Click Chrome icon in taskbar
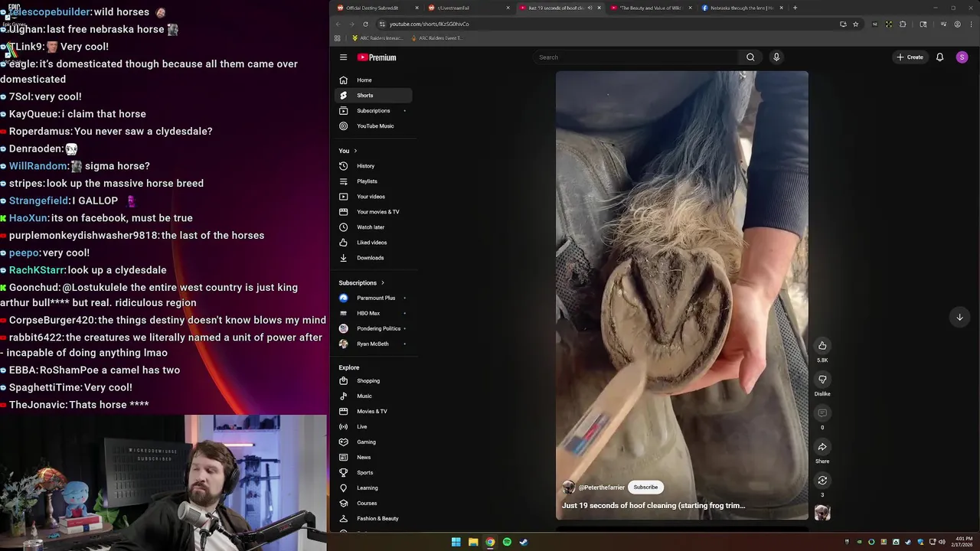 pos(490,542)
